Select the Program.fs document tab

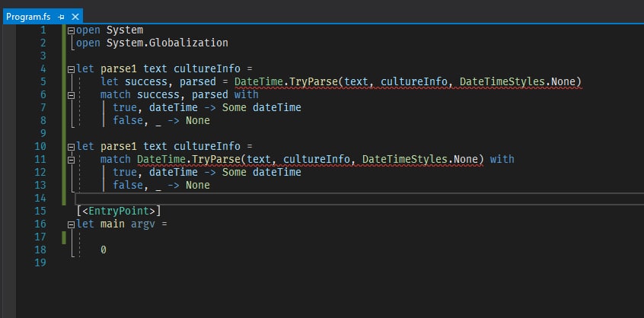(x=29, y=17)
